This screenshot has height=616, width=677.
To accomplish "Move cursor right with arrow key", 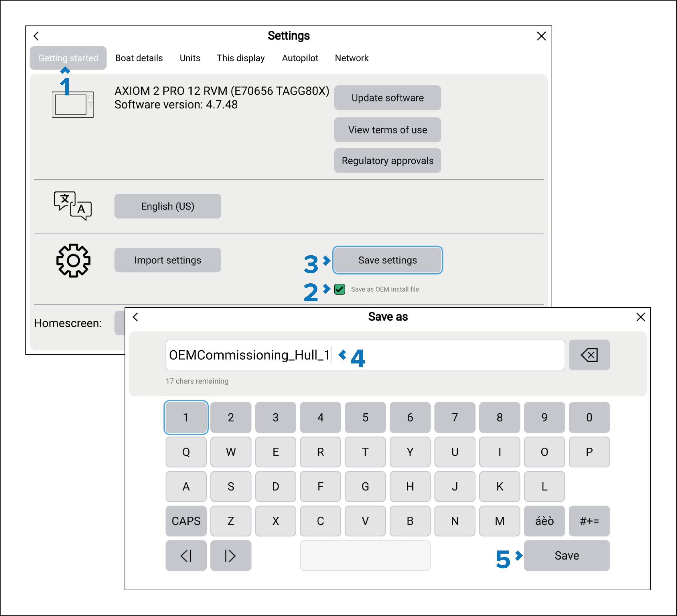I will tap(231, 556).
